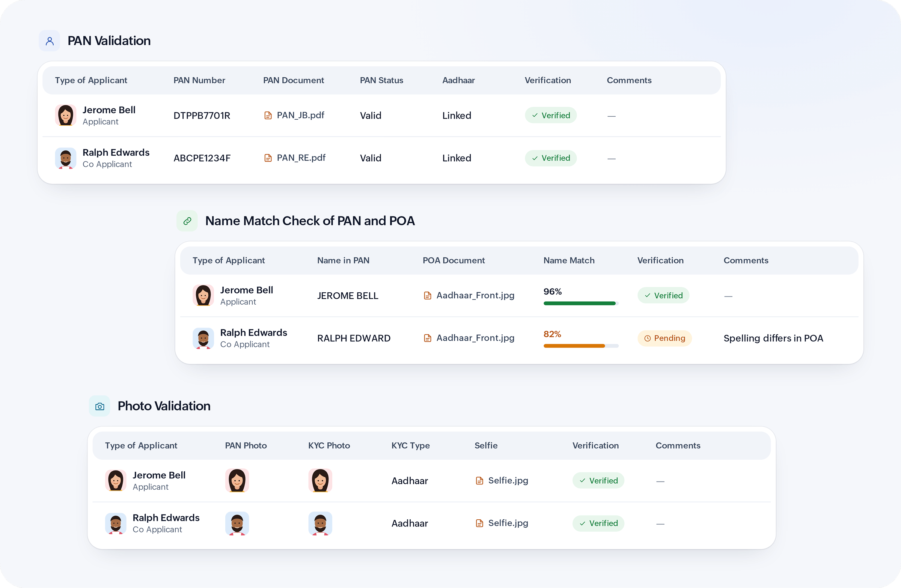View Ralph Edwards' KYC Photo thumbnail
The image size is (901, 588).
click(x=320, y=523)
